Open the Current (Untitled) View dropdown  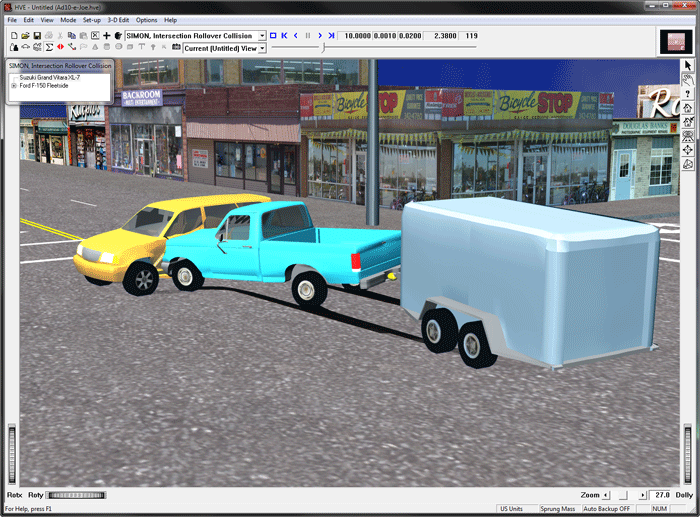point(262,48)
